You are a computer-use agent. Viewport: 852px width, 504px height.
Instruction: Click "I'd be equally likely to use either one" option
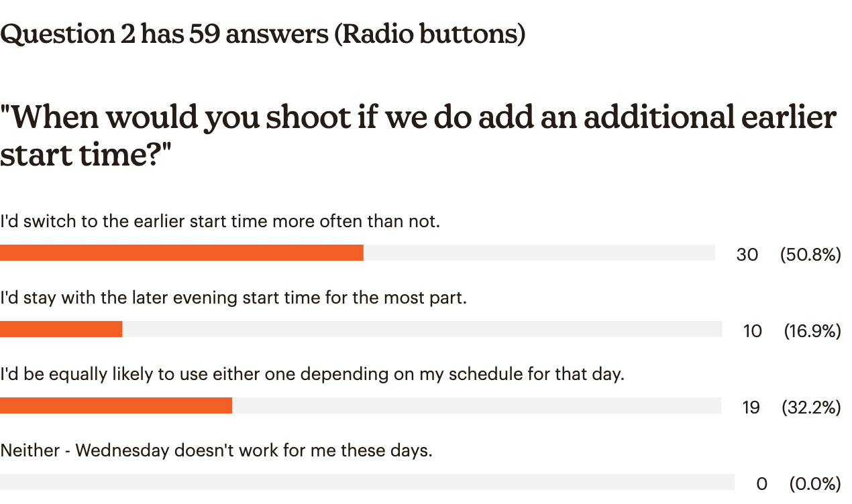[x=312, y=374]
